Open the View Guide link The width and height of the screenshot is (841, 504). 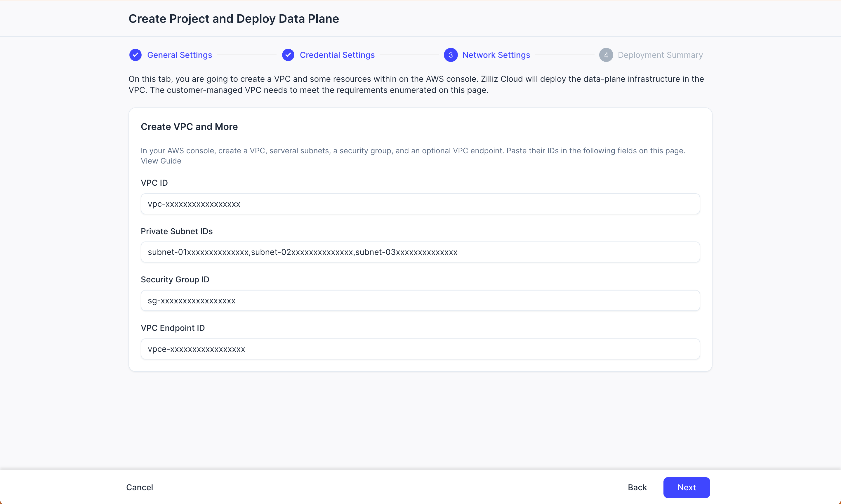pos(161,161)
